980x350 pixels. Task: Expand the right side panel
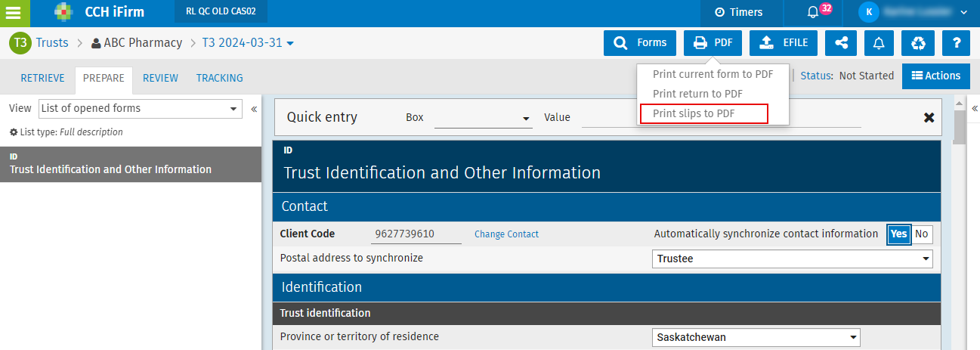[x=974, y=109]
